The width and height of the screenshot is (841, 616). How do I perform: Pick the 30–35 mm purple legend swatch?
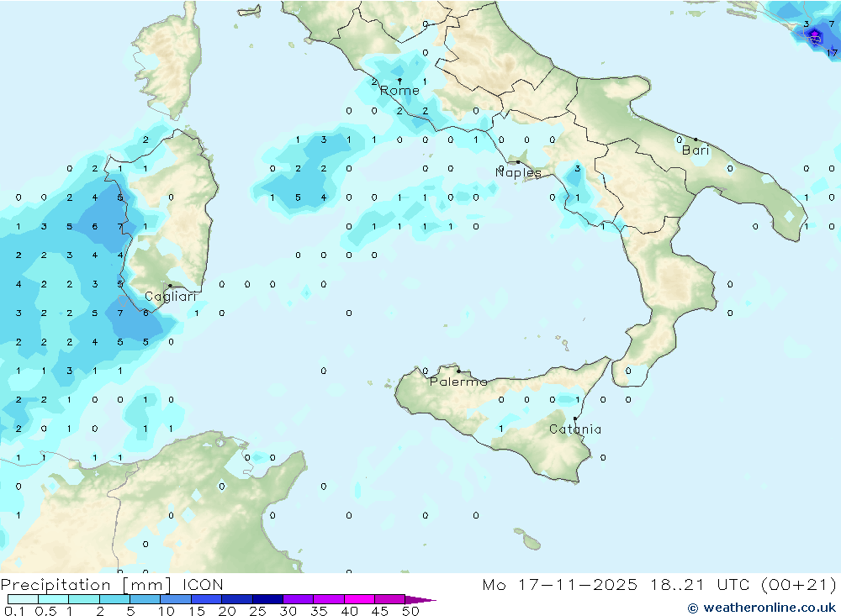(298, 599)
